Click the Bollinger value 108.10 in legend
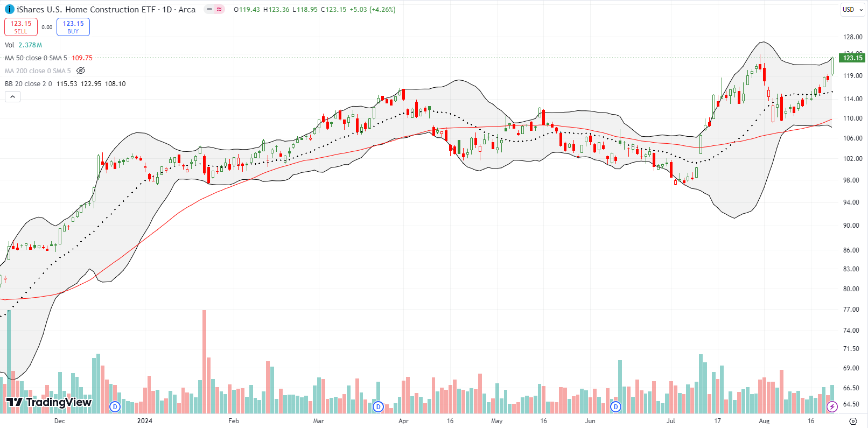The width and height of the screenshot is (868, 428). point(115,83)
